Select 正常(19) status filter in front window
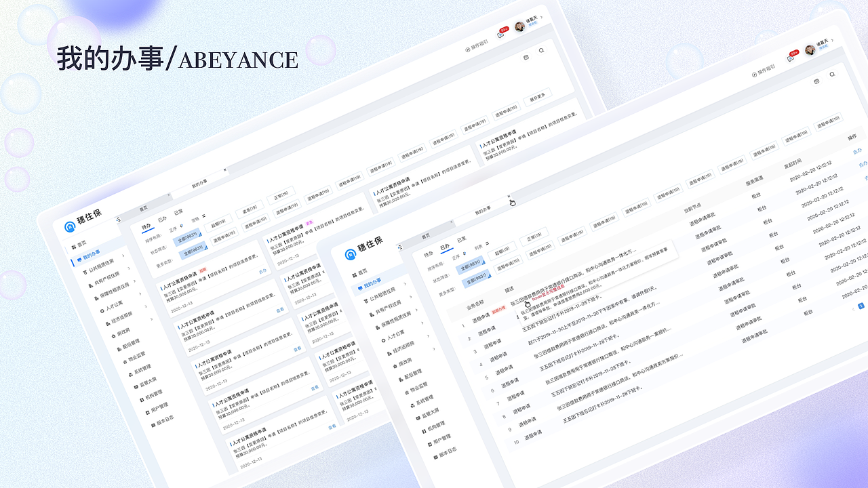The width and height of the screenshot is (868, 488). click(534, 236)
